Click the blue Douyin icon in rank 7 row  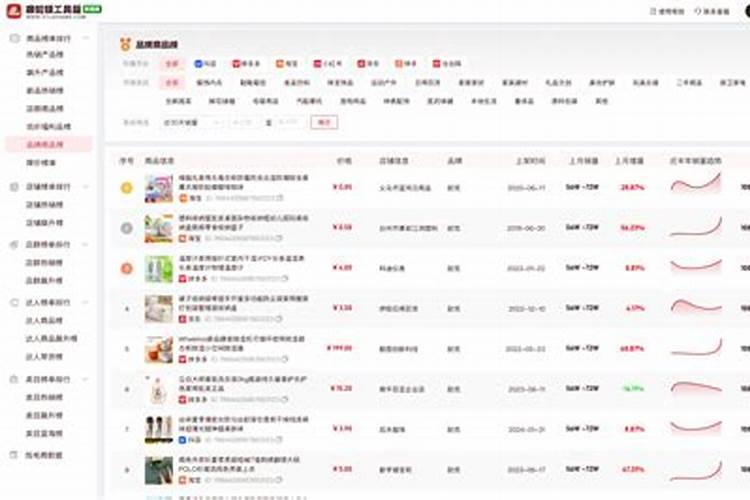point(183,439)
